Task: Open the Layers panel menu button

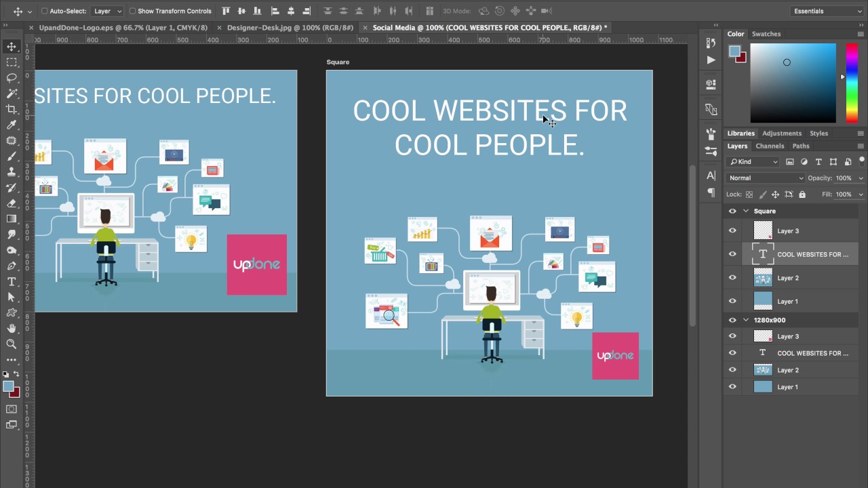Action: pyautogui.click(x=861, y=146)
